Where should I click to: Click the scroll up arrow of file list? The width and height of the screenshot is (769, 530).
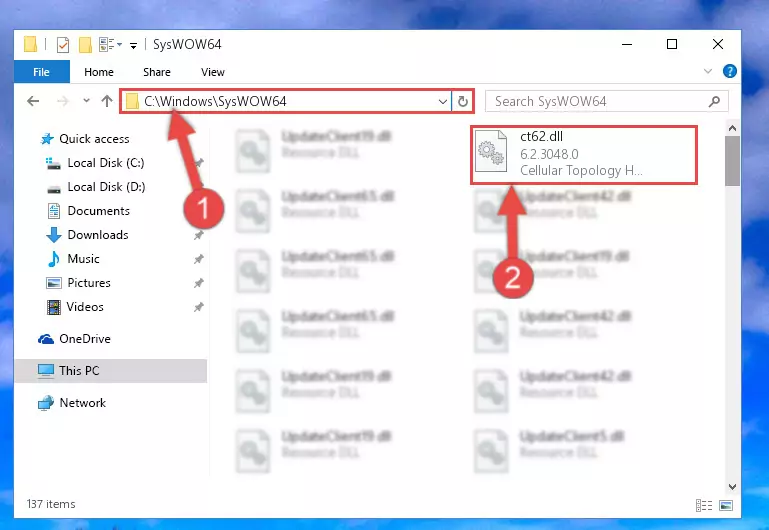tap(732, 128)
